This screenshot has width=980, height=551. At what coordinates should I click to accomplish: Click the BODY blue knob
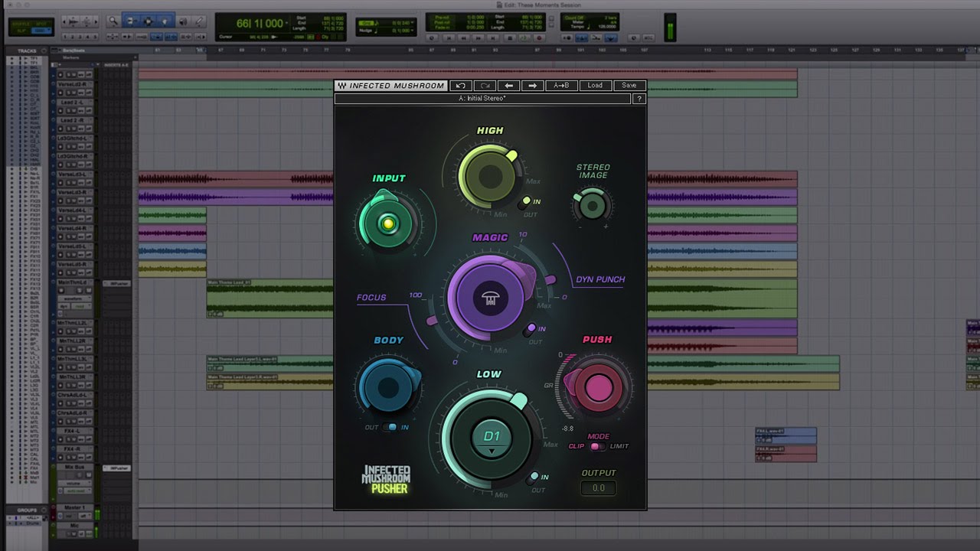[x=389, y=387]
